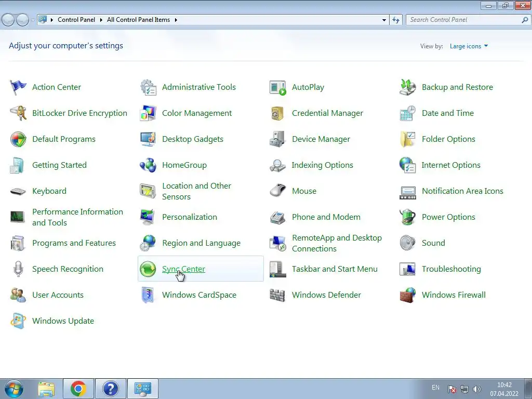Open the Device Manager icon
Screen dimensions: 532x399
point(278,139)
